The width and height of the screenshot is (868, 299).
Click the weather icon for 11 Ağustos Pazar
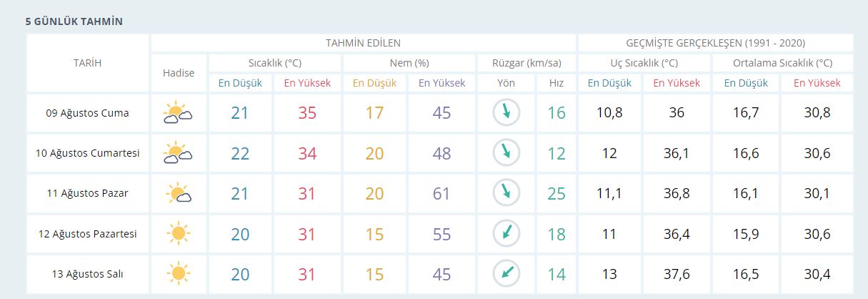point(177,193)
